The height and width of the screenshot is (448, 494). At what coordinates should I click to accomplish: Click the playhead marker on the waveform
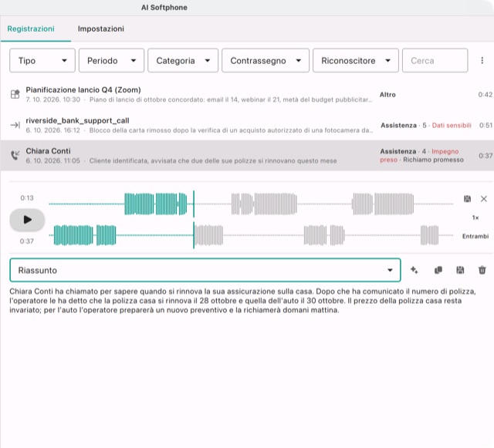[194, 220]
